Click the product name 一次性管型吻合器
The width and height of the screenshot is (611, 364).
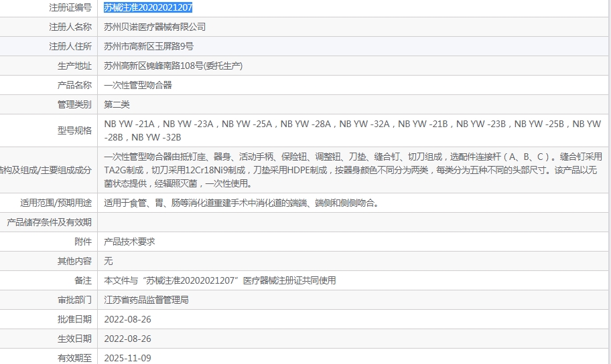click(138, 85)
